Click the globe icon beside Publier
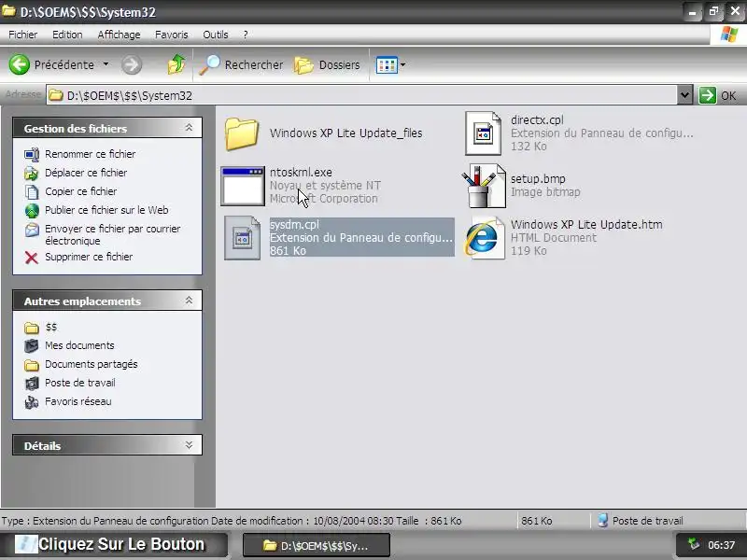Screen dimensions: 747x560 coord(32,210)
